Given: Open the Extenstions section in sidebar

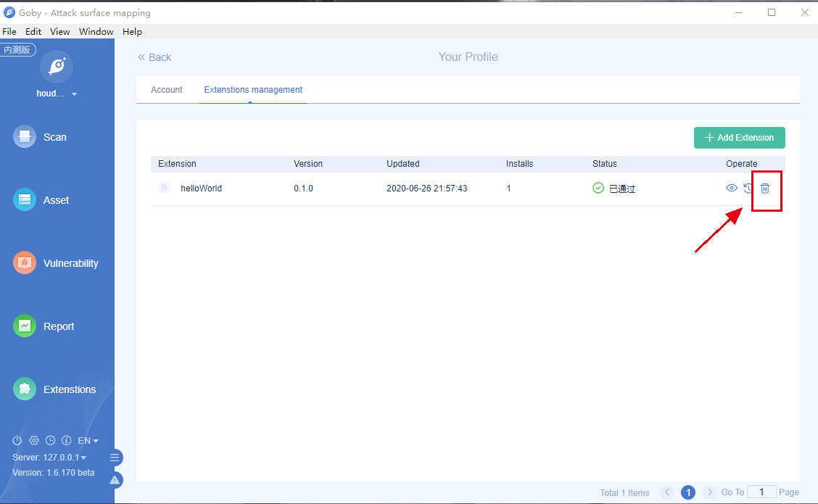Looking at the screenshot, I should click(x=54, y=389).
